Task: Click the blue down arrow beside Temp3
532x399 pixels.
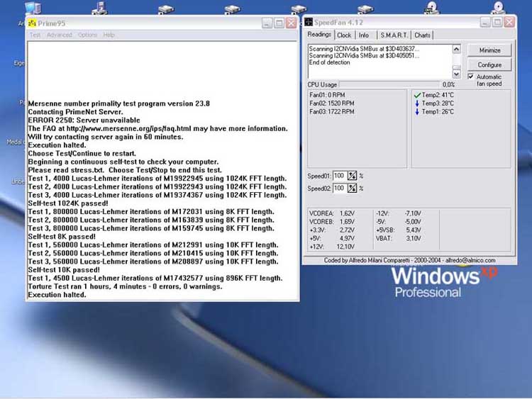Action: click(x=417, y=103)
